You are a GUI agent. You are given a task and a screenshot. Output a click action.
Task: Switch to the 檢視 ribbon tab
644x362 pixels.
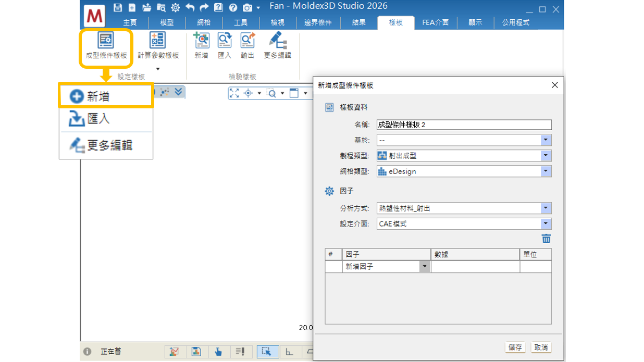pos(278,22)
